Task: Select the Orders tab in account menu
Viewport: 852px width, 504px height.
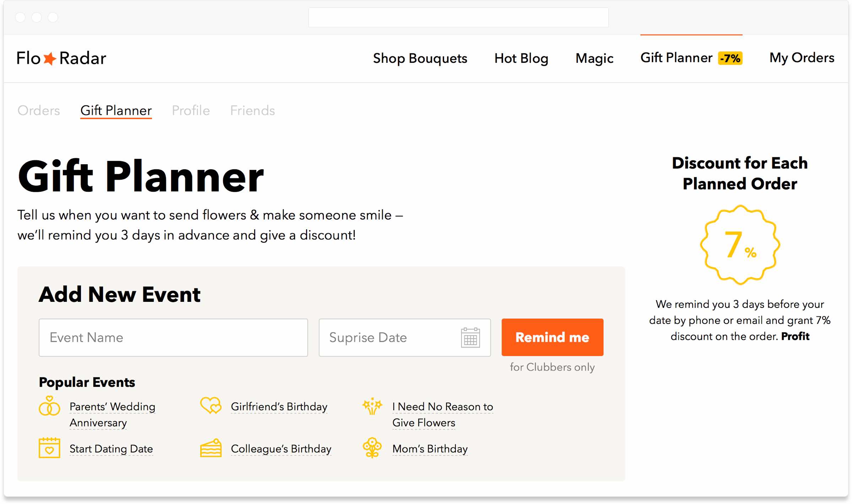Action: coord(38,110)
